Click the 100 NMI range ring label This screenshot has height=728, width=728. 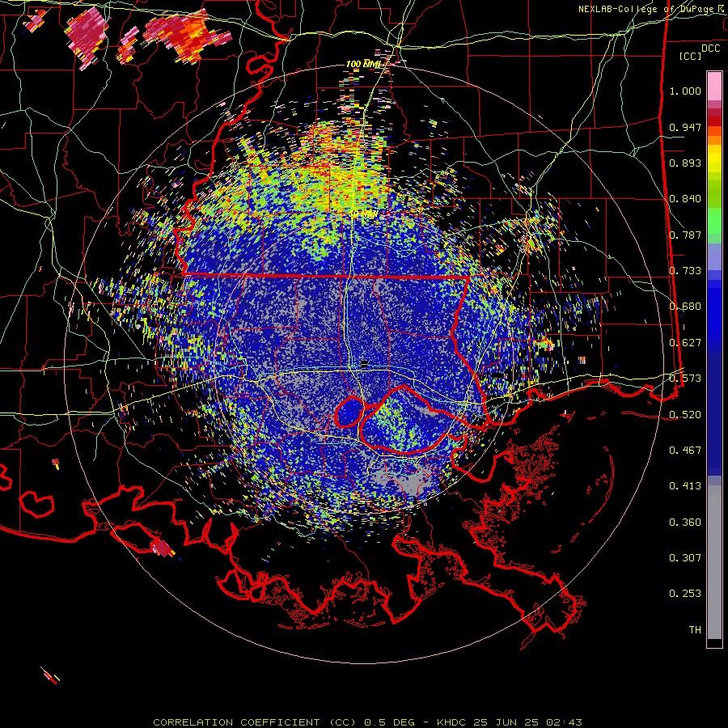coord(363,64)
